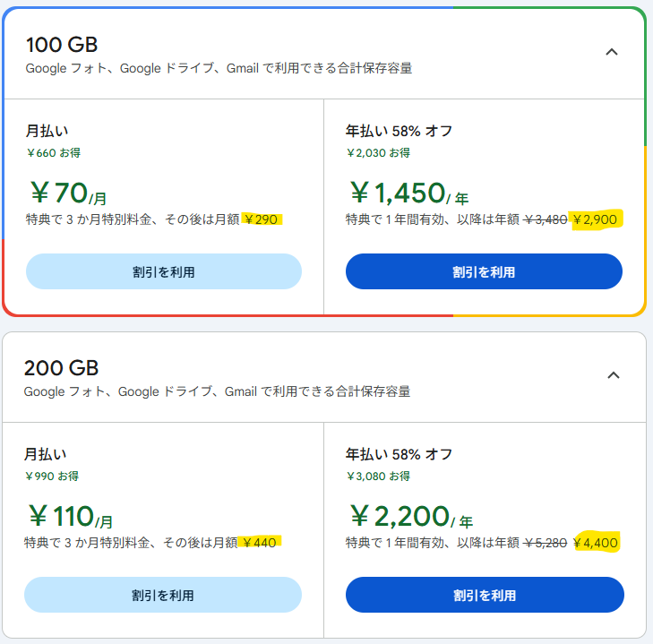Screen dimensions: 653x644
Task: Collapse the 200 GB plan chevron
Action: tap(614, 375)
